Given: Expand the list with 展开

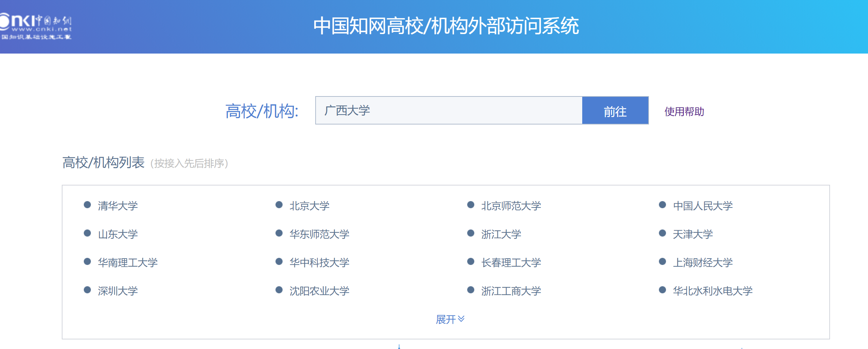Looking at the screenshot, I should click(450, 319).
